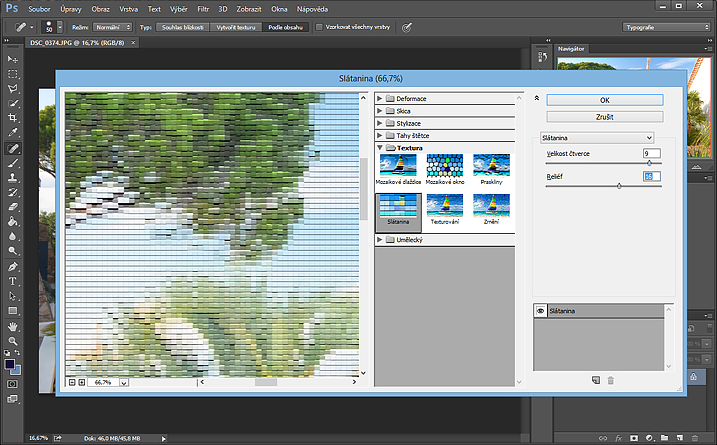The image size is (717, 445).
Task: Open the Obraz menu
Action: [x=101, y=9]
